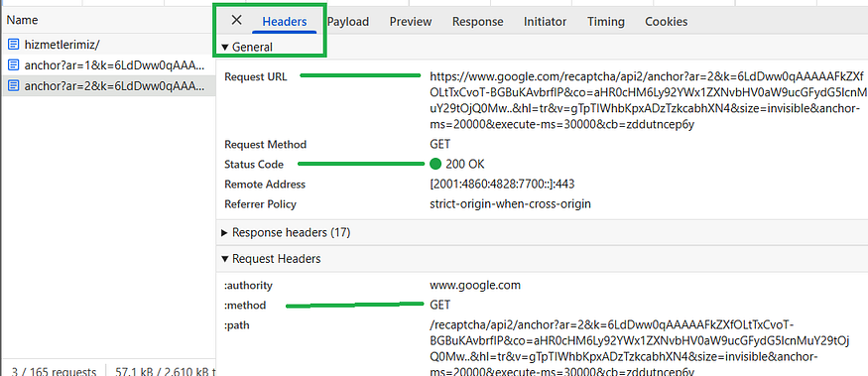Close the request details panel

click(236, 21)
